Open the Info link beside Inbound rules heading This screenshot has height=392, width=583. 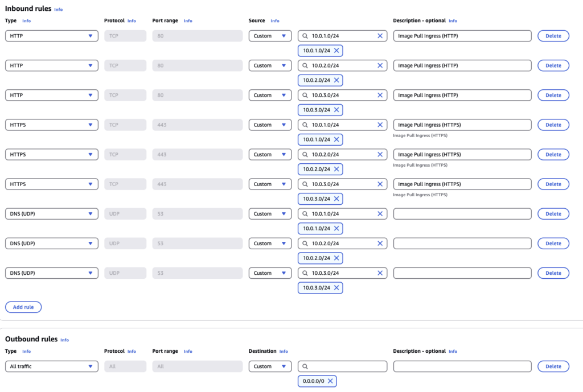coord(59,10)
